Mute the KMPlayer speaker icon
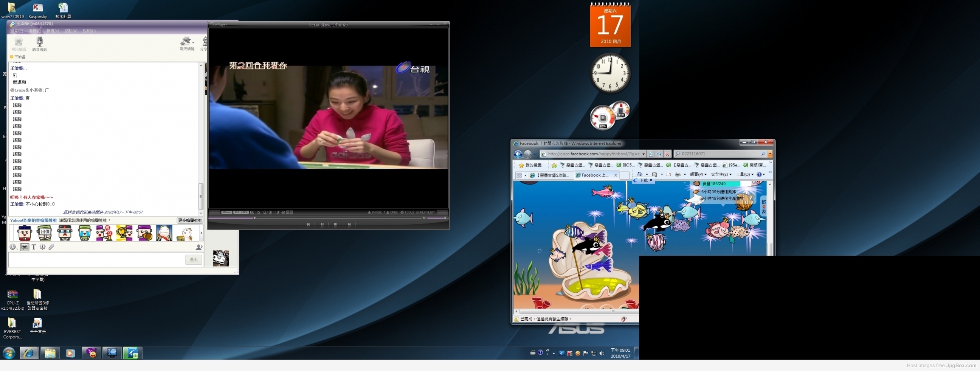Image resolution: width=980 pixels, height=371 pixels. click(424, 218)
